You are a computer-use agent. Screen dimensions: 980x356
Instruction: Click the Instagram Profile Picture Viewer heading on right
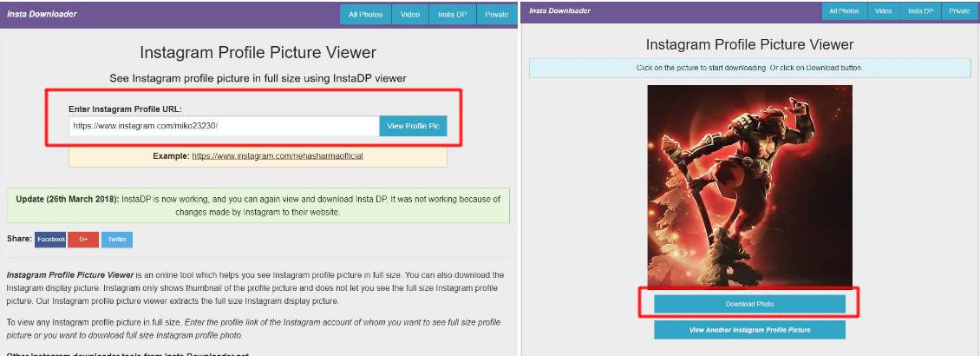tap(749, 45)
